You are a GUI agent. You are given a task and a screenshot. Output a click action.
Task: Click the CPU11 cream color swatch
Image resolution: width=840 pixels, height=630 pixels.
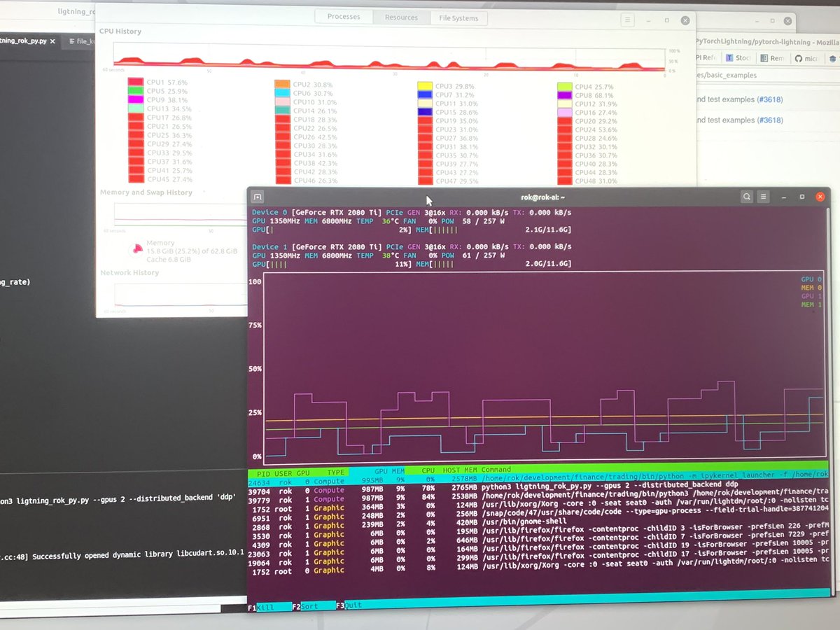coord(425,104)
